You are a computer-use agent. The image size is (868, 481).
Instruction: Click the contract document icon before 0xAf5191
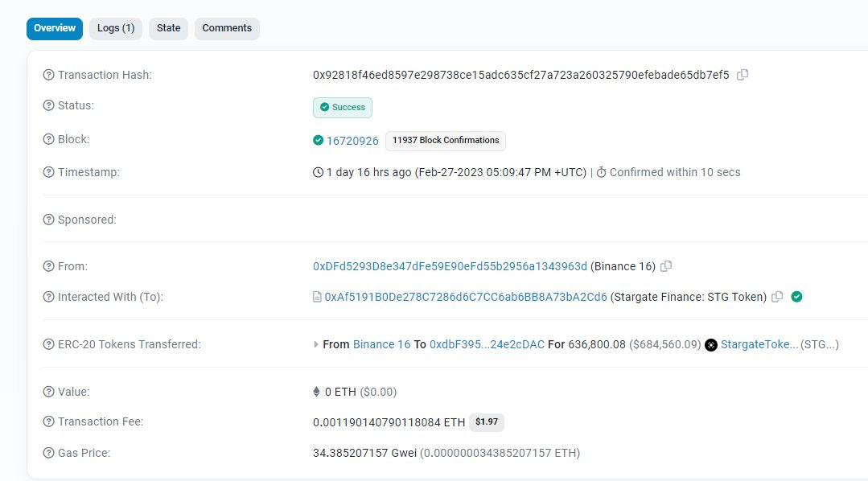coord(317,298)
